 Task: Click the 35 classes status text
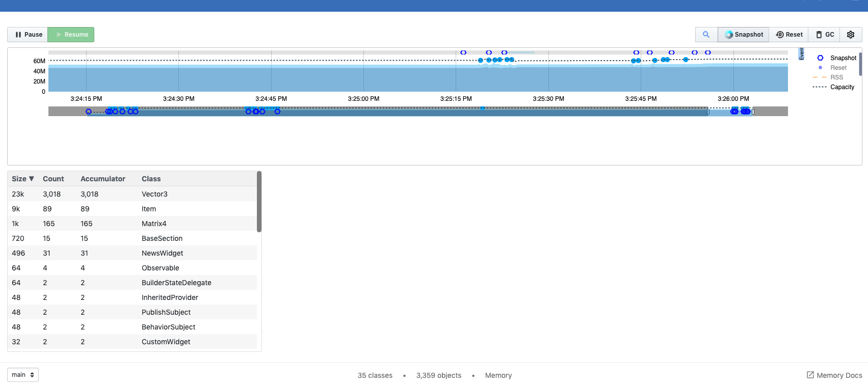pos(375,375)
